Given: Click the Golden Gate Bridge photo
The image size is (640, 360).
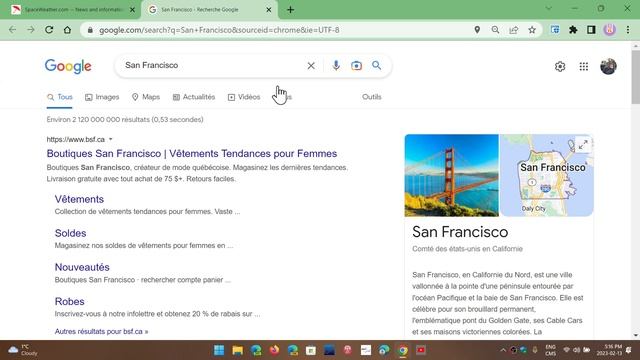Looking at the screenshot, I should click(451, 175).
